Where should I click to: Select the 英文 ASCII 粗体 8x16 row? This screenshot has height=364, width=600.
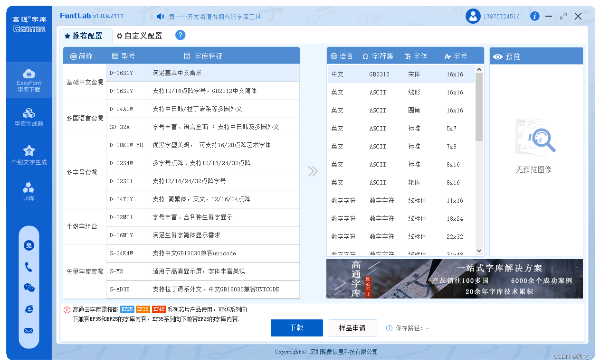click(401, 183)
